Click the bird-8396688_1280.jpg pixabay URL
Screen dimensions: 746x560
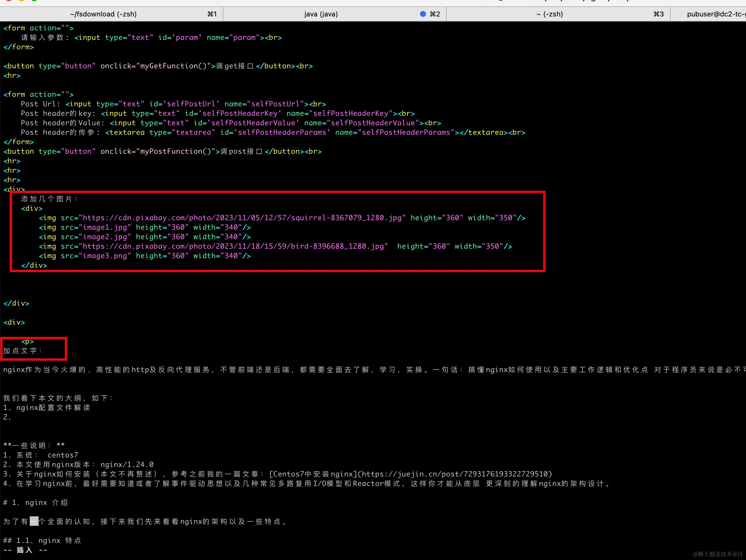233,246
